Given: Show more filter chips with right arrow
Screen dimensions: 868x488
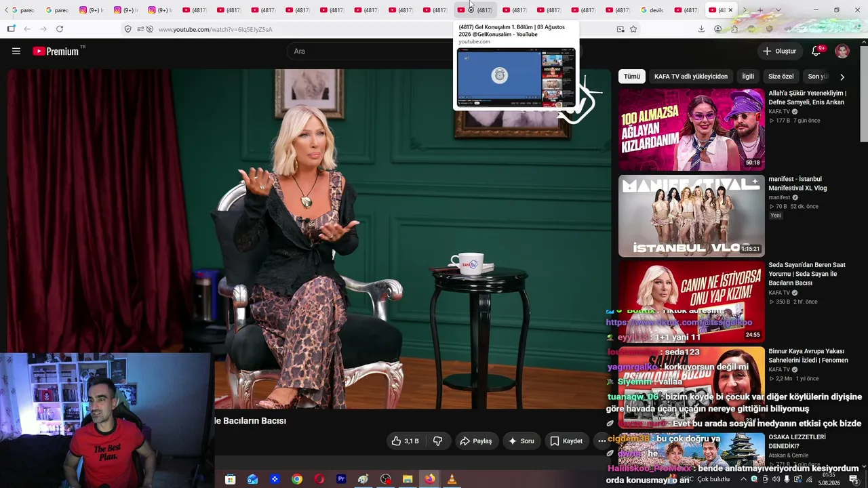Looking at the screenshot, I should tap(842, 77).
